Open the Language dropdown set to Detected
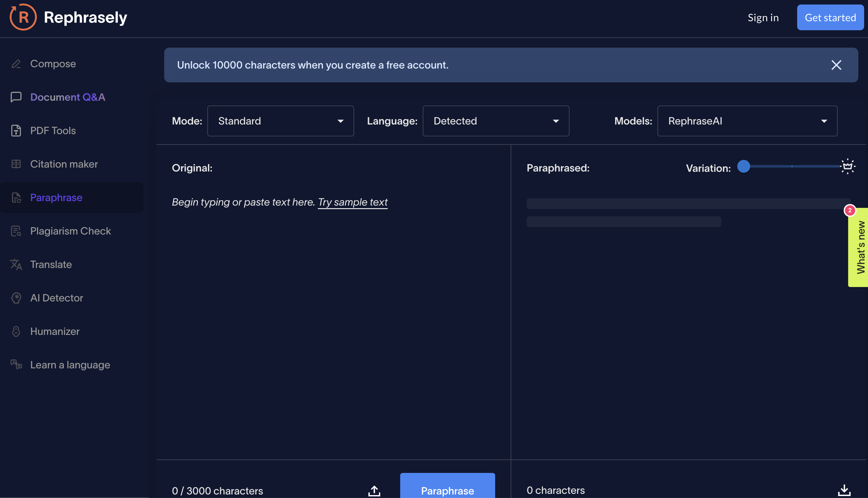This screenshot has height=498, width=868. click(x=496, y=121)
